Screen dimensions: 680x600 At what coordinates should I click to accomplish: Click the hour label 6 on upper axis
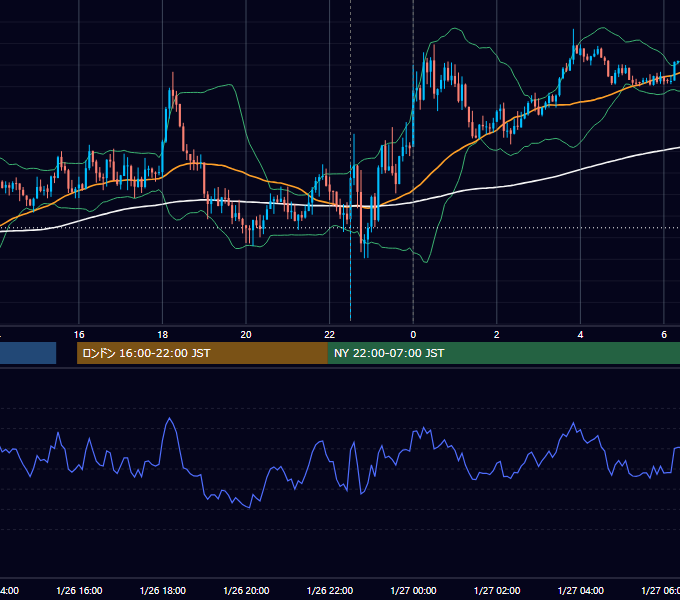click(664, 335)
